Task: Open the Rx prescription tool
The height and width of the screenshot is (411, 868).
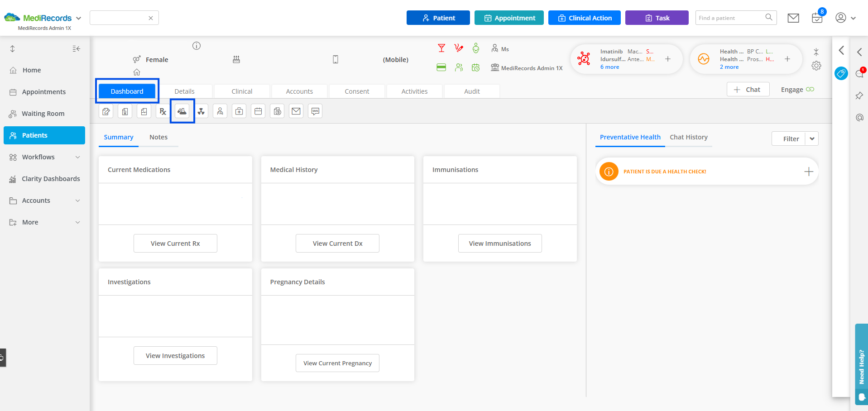Action: click(x=163, y=111)
